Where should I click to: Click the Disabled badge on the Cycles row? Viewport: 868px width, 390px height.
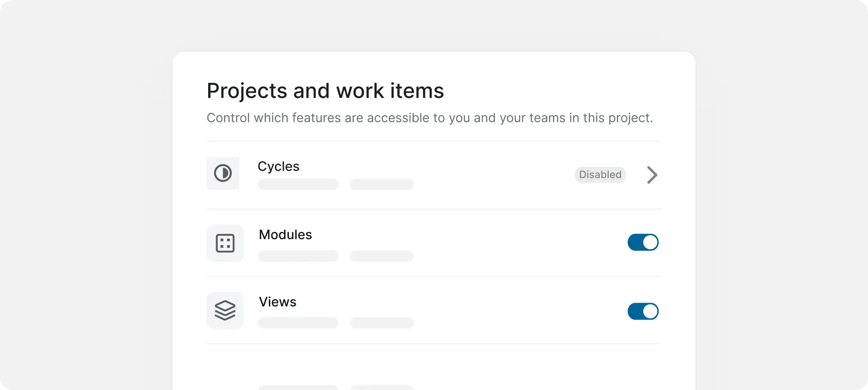click(x=600, y=175)
